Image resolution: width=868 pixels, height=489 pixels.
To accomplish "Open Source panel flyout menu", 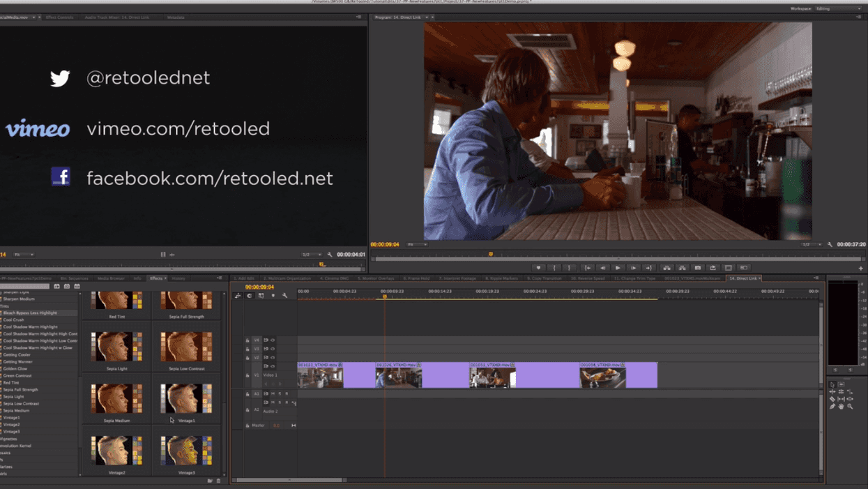I will [359, 17].
